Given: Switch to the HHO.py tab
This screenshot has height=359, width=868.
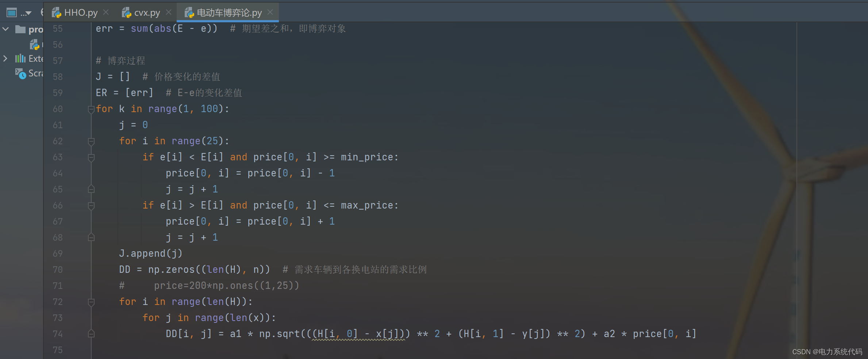Looking at the screenshot, I should coord(81,12).
